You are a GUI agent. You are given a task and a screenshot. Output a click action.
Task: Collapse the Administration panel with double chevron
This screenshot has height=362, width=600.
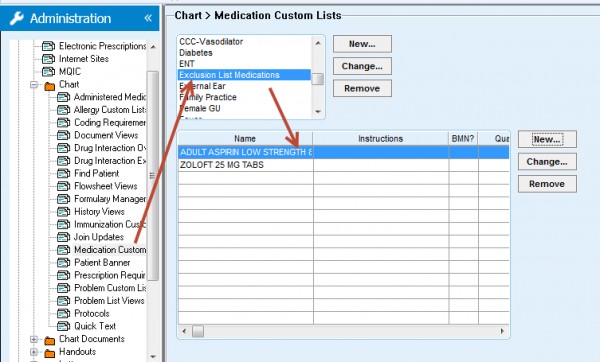[x=148, y=18]
